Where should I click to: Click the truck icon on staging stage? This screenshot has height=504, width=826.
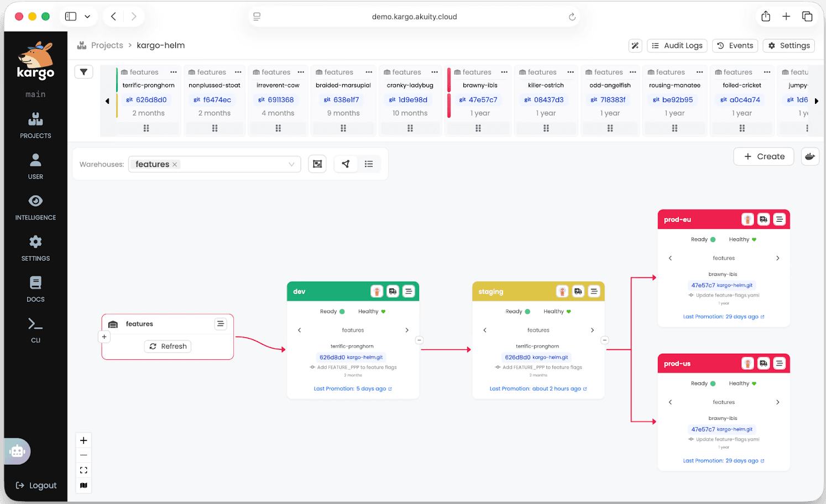point(578,291)
